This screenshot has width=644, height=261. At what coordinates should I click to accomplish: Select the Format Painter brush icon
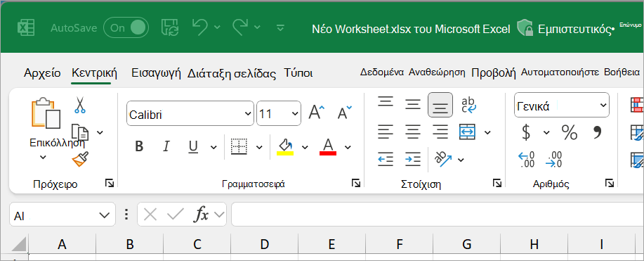click(80, 159)
